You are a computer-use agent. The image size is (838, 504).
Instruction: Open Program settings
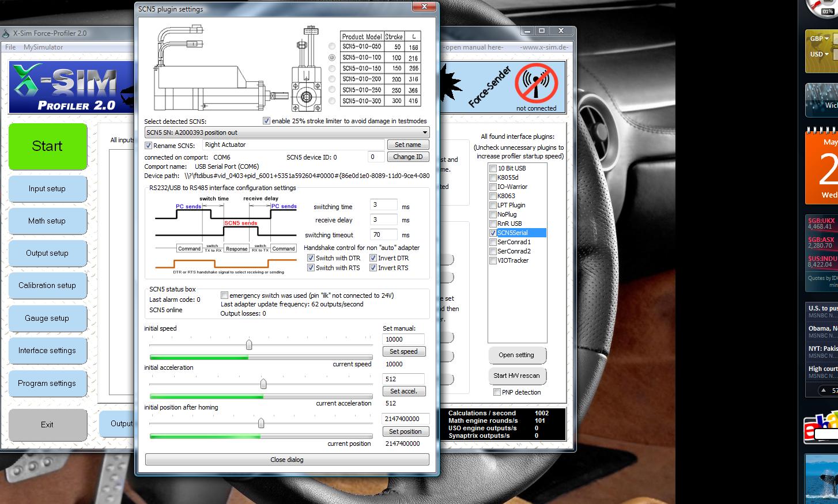click(x=47, y=384)
